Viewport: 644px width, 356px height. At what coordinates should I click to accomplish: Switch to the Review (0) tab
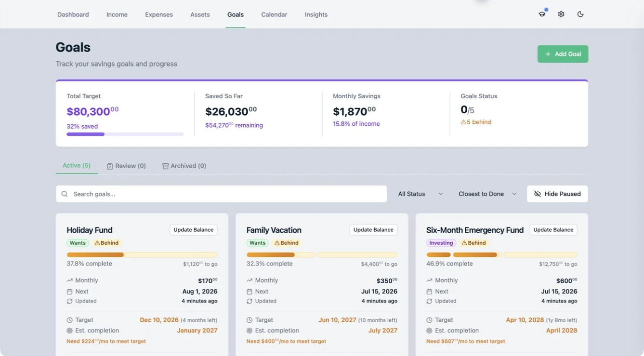click(126, 166)
